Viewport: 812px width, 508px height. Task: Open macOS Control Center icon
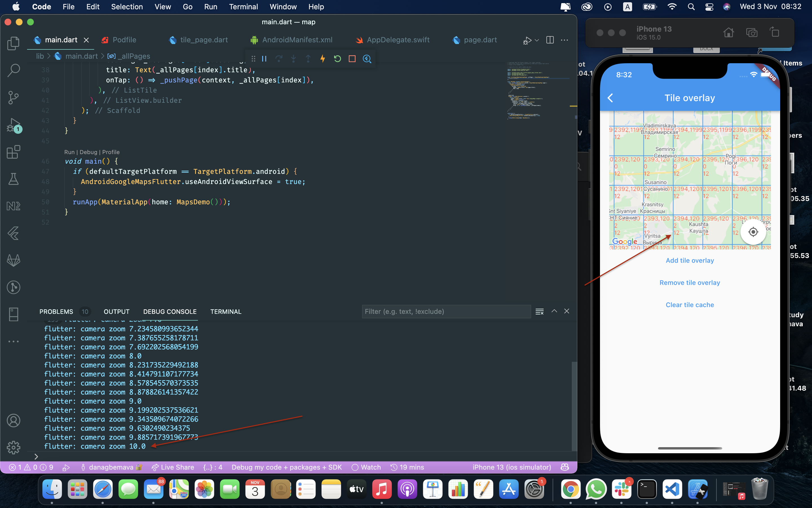(709, 7)
